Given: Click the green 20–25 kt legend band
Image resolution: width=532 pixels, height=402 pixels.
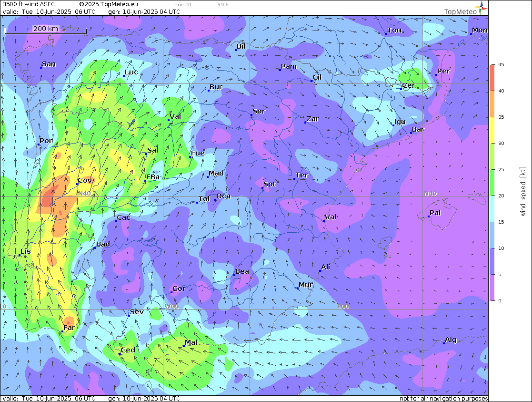Looking at the screenshot, I should 492,183.
